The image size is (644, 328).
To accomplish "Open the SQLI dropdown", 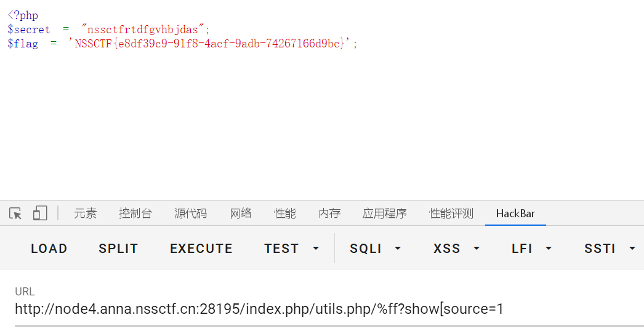I will click(x=375, y=249).
